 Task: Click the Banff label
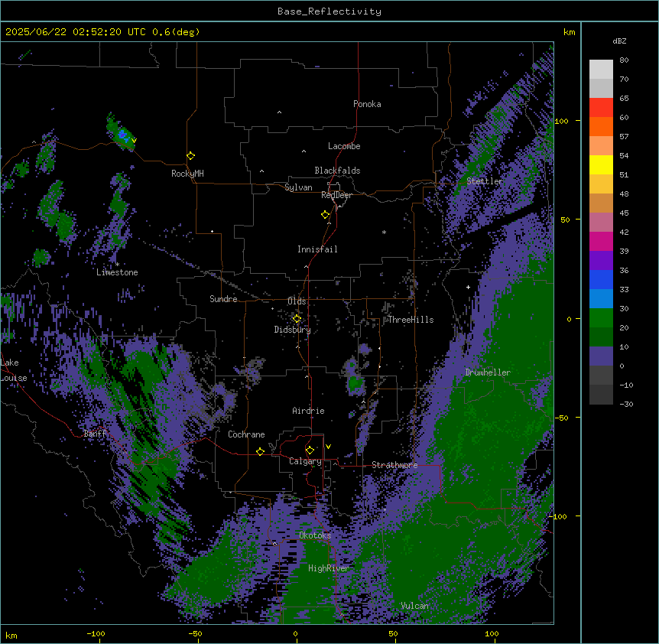point(95,434)
